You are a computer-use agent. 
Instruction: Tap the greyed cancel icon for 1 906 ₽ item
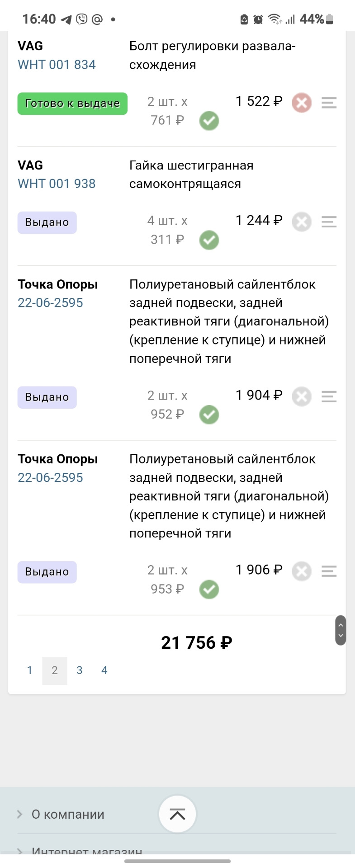coord(302,571)
